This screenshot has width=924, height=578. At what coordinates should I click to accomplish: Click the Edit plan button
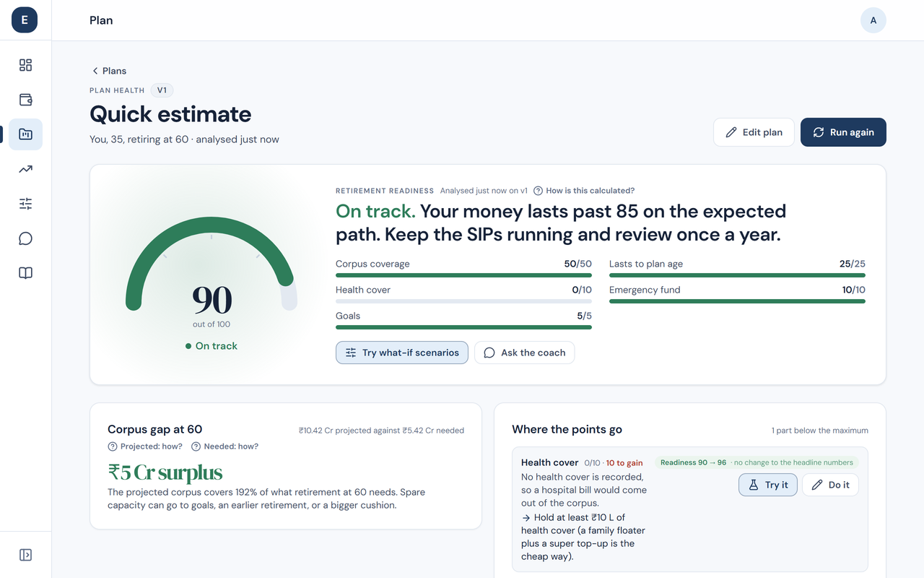click(x=754, y=132)
